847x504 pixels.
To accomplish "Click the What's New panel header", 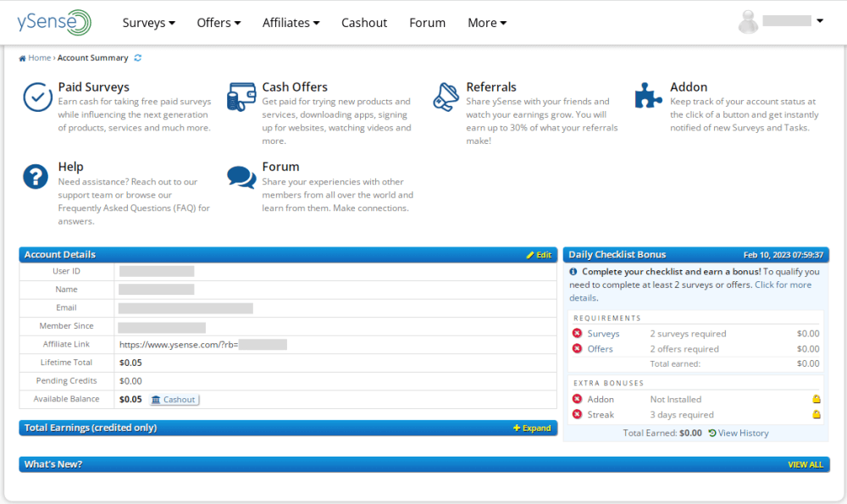I will [424, 464].
